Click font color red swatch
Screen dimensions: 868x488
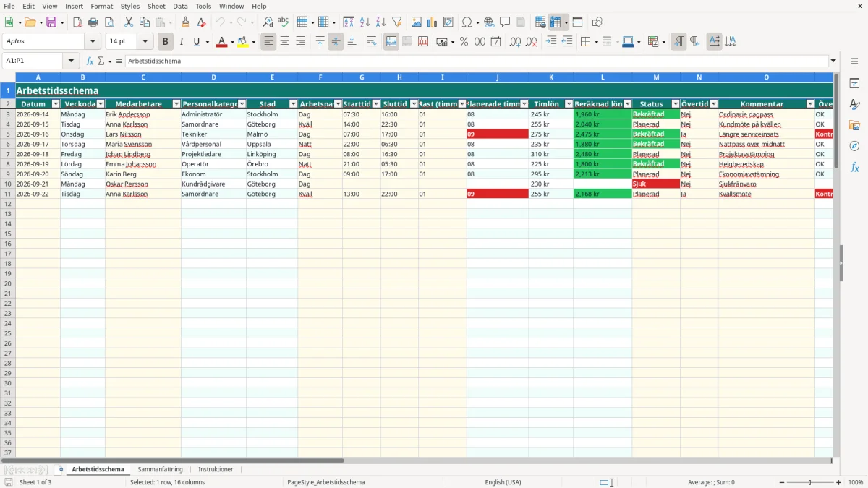[x=221, y=42]
